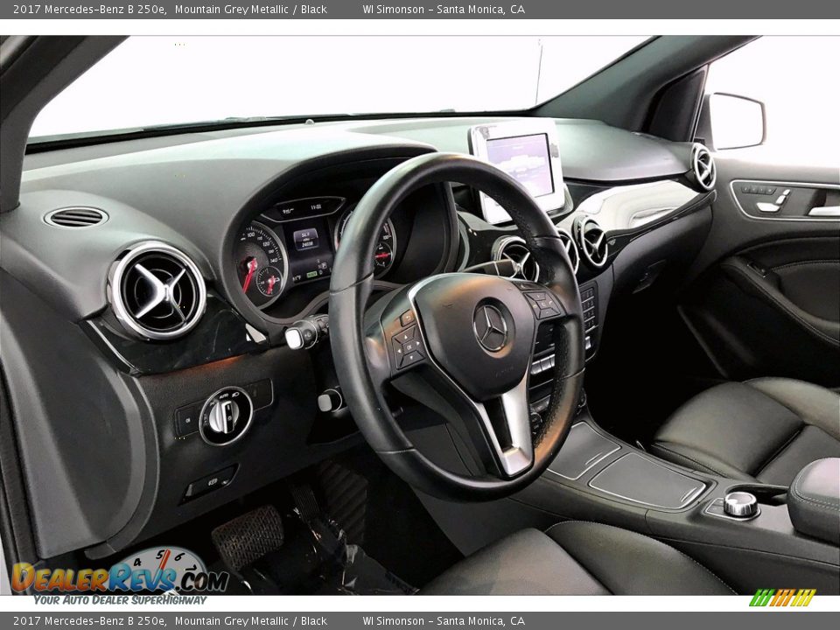Click the DealerRevs.com logo
The height and width of the screenshot is (630, 840).
[118, 577]
